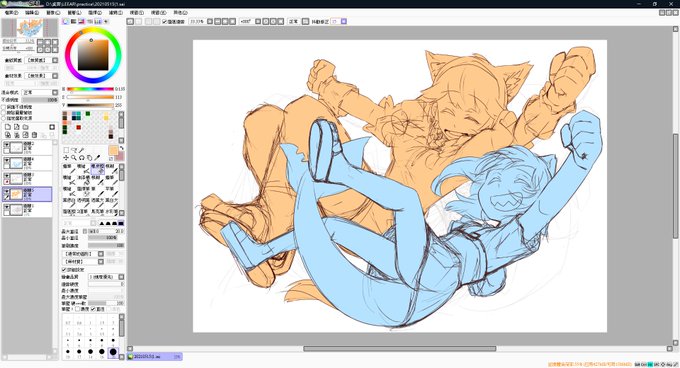Select the zoom magnifier tool
This screenshot has height=368, width=680.
tap(74, 158)
